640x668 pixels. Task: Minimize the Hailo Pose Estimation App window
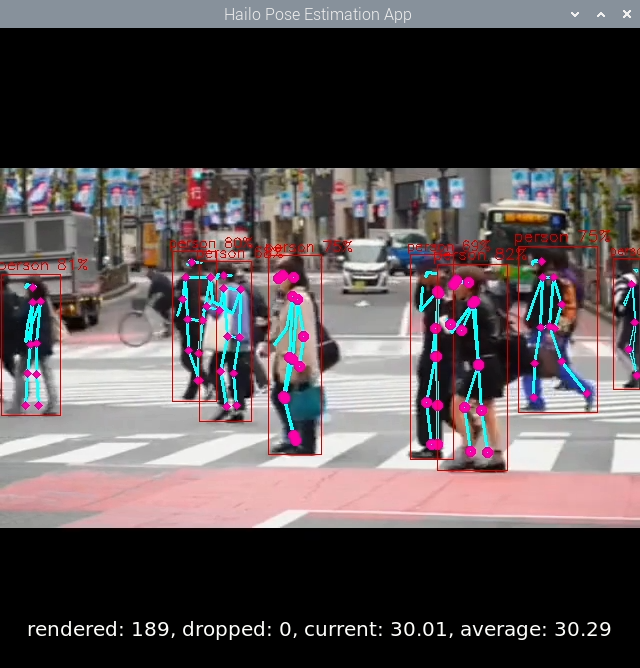575,14
